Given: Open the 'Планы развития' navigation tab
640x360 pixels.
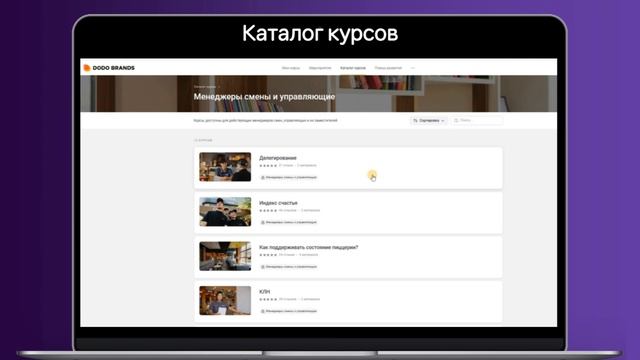Looking at the screenshot, I should click(388, 68).
